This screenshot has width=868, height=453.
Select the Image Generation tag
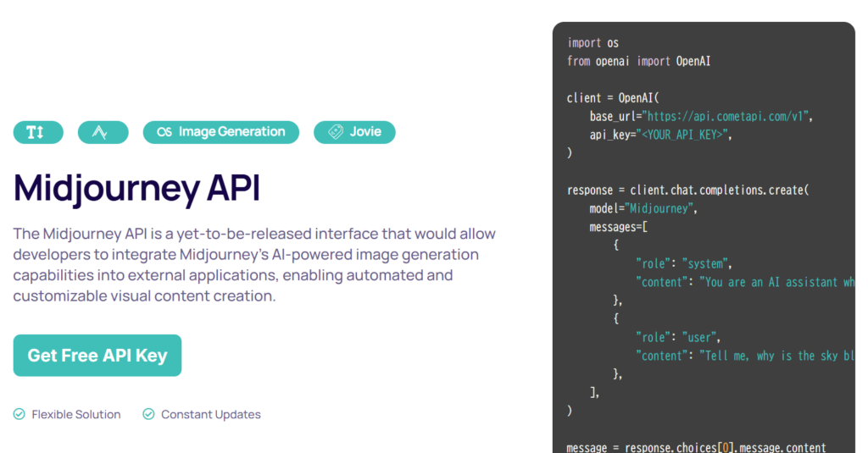point(221,132)
